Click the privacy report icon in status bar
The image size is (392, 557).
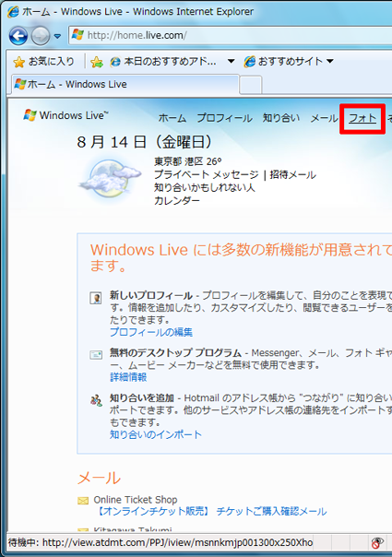(x=377, y=543)
